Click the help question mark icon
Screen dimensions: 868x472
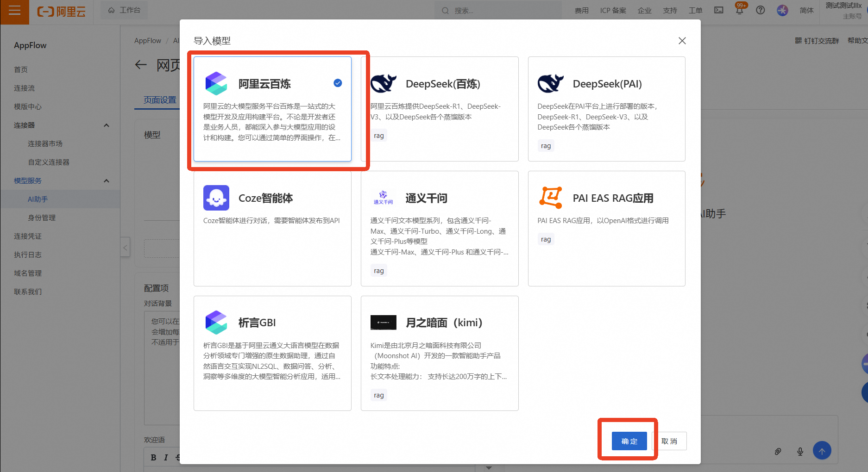click(761, 10)
